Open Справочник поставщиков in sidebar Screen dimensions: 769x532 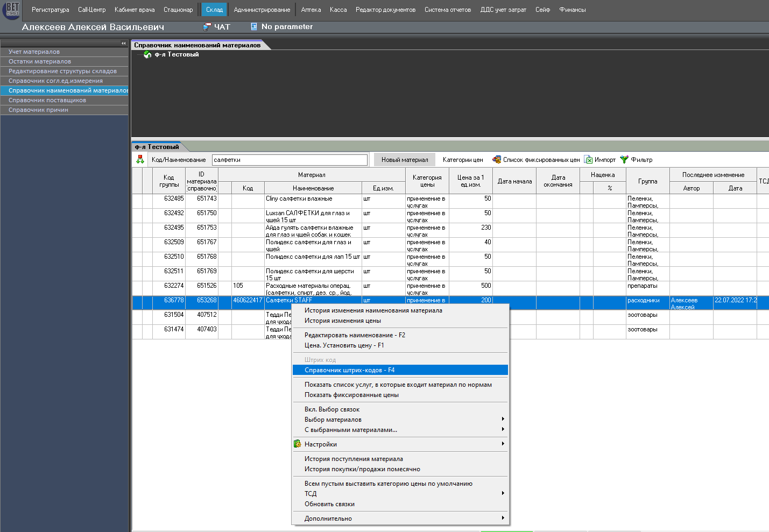coord(47,100)
